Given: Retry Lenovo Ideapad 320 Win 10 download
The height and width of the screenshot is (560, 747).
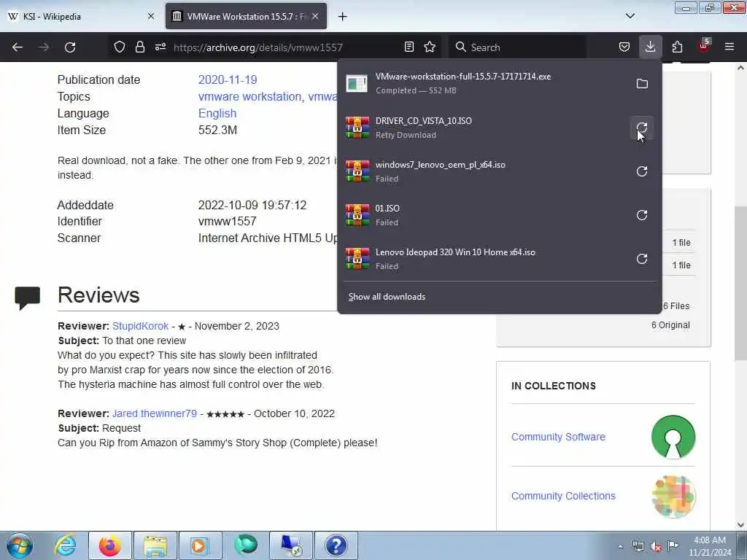Looking at the screenshot, I should pyautogui.click(x=642, y=259).
